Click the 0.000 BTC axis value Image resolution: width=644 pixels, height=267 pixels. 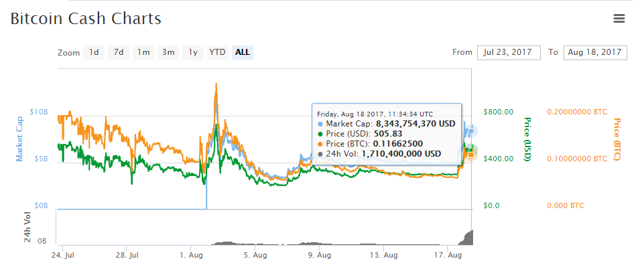566,205
